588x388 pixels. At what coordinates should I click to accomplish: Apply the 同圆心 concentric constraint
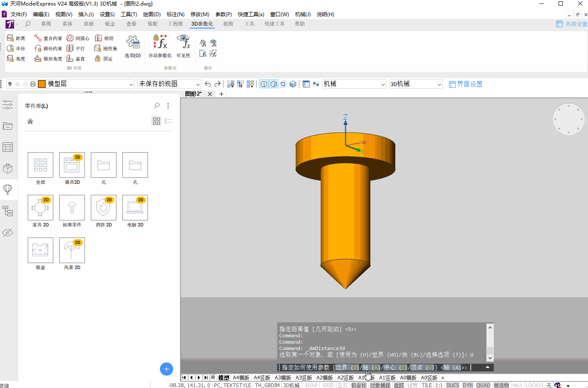pos(78,38)
